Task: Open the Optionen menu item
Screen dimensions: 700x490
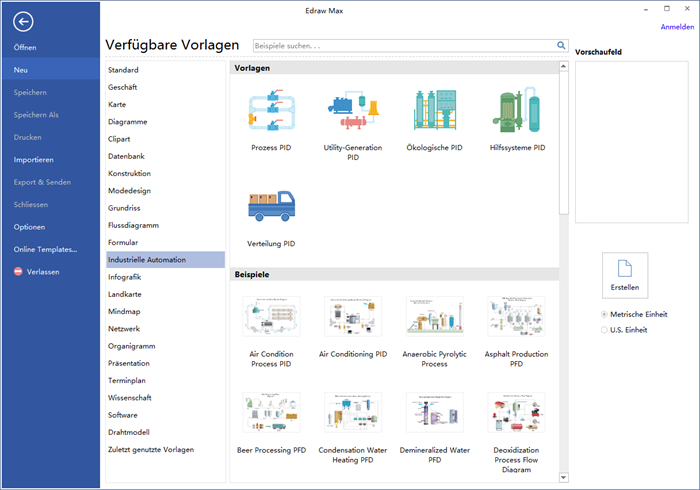Action: tap(30, 227)
